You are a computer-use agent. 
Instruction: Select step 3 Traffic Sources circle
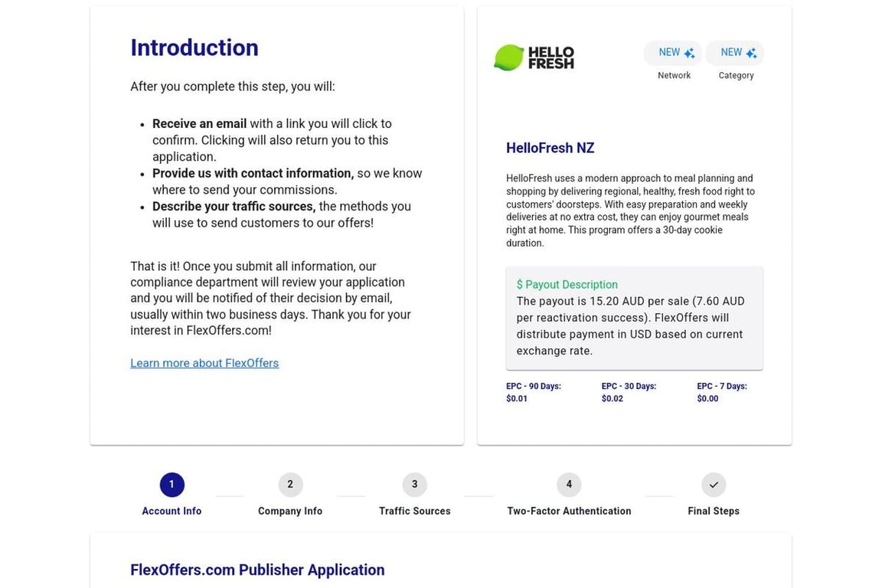(414, 485)
